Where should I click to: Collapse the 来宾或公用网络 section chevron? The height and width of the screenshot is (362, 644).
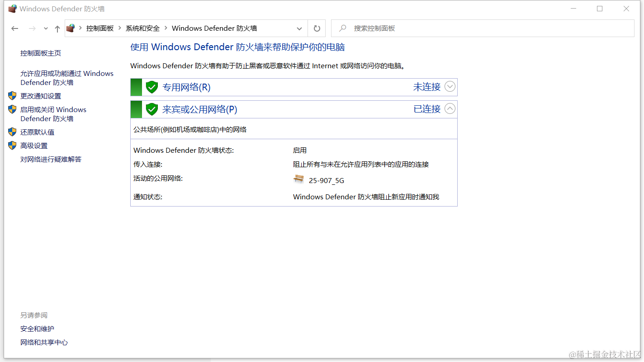coord(450,108)
